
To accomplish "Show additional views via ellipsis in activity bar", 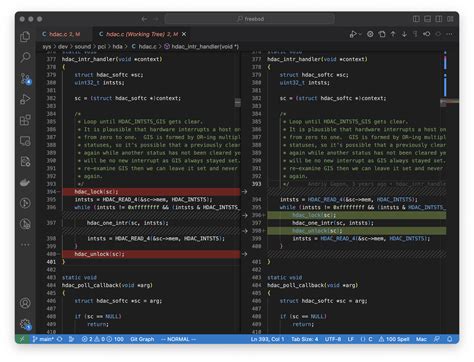I will tap(25, 245).
